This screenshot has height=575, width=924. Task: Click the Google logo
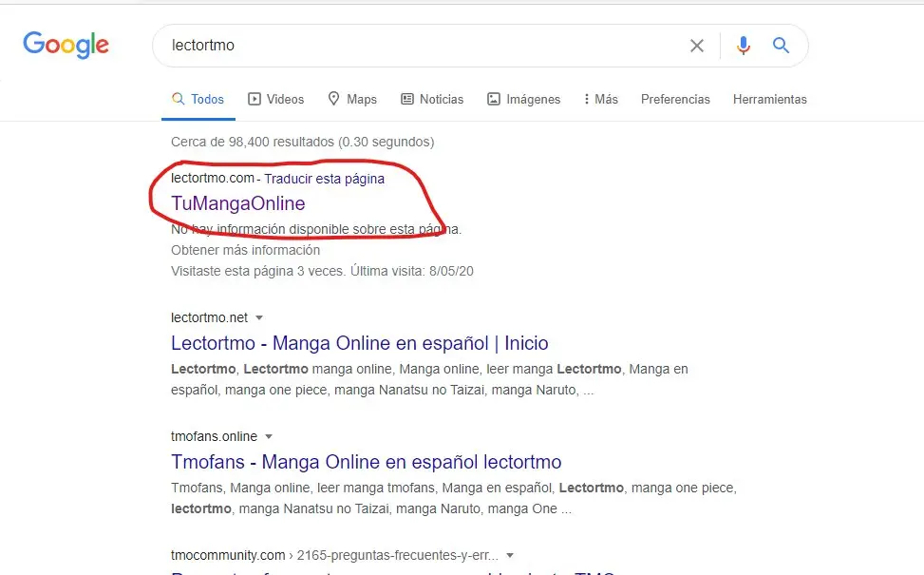(66, 45)
